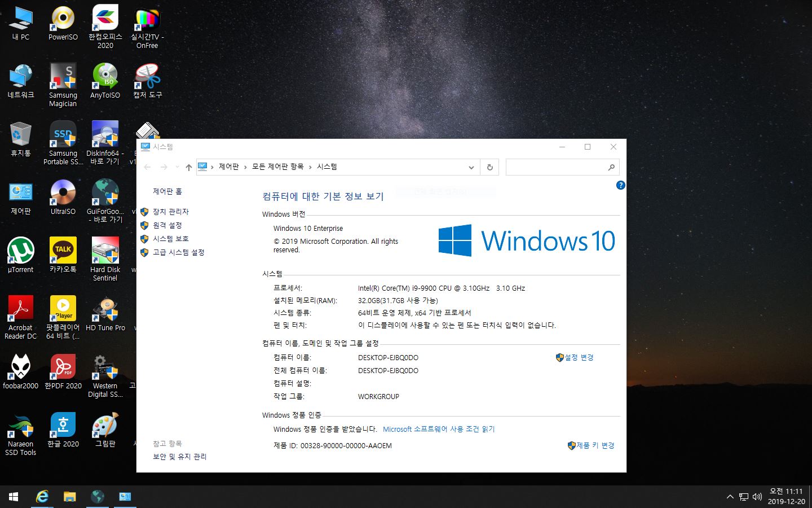The width and height of the screenshot is (812, 508).
Task: Open PowerISO desktop shortcut
Action: coord(63,24)
